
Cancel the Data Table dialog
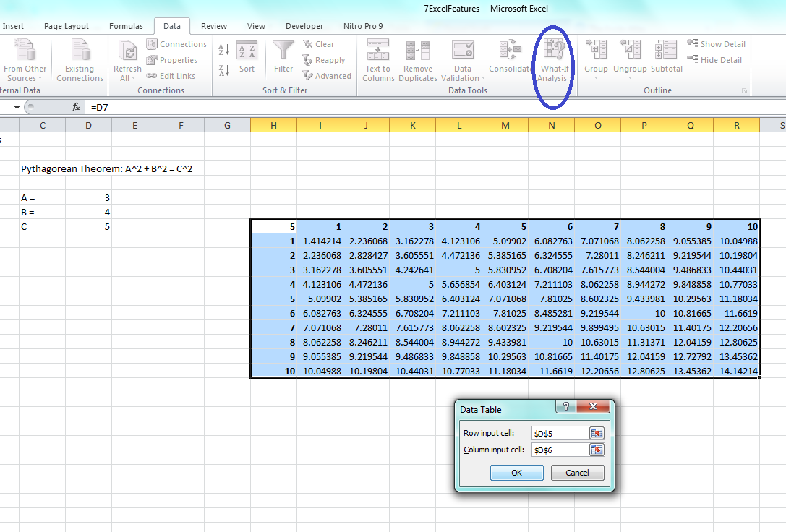click(x=577, y=471)
